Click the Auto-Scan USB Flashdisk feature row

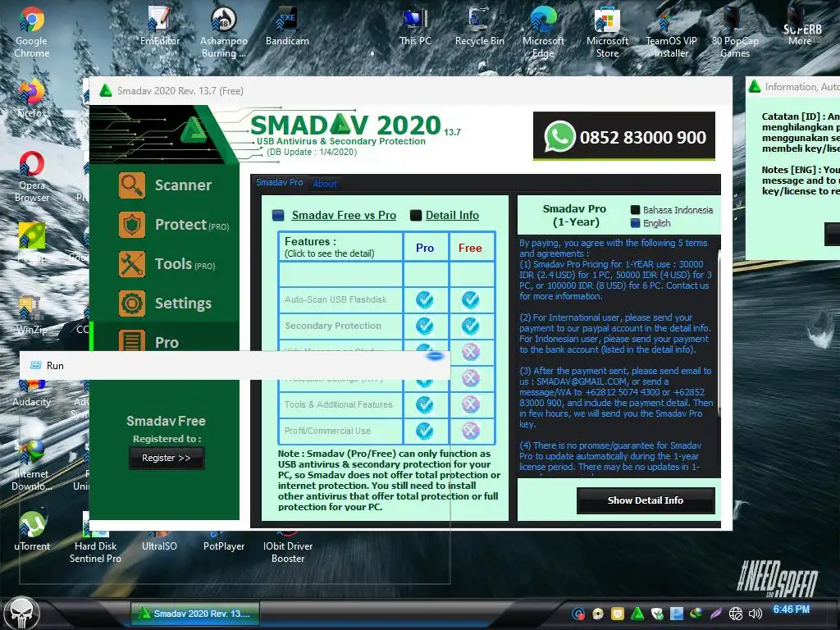point(340,299)
